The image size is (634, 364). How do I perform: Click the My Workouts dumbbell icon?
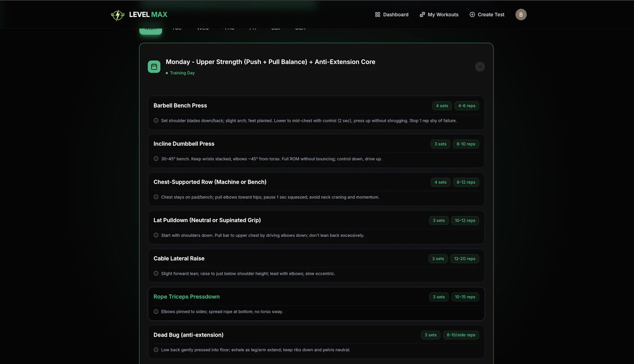422,15
